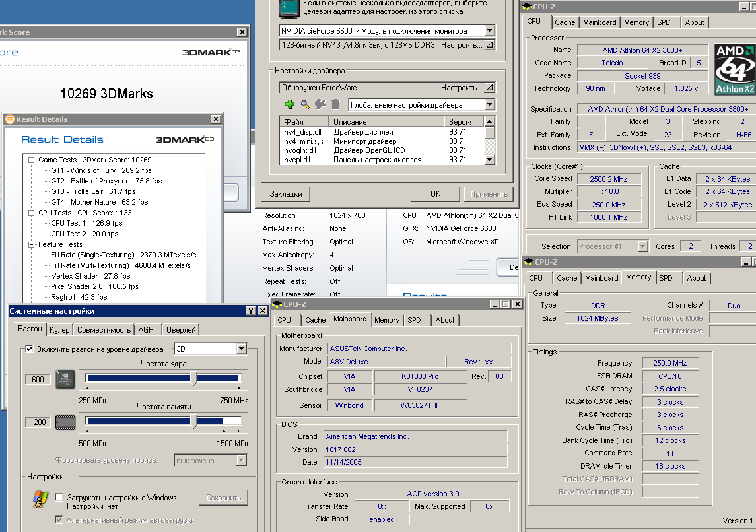756x532 pixels.
Task: Click the GPU core chip icon
Action: 65,380
